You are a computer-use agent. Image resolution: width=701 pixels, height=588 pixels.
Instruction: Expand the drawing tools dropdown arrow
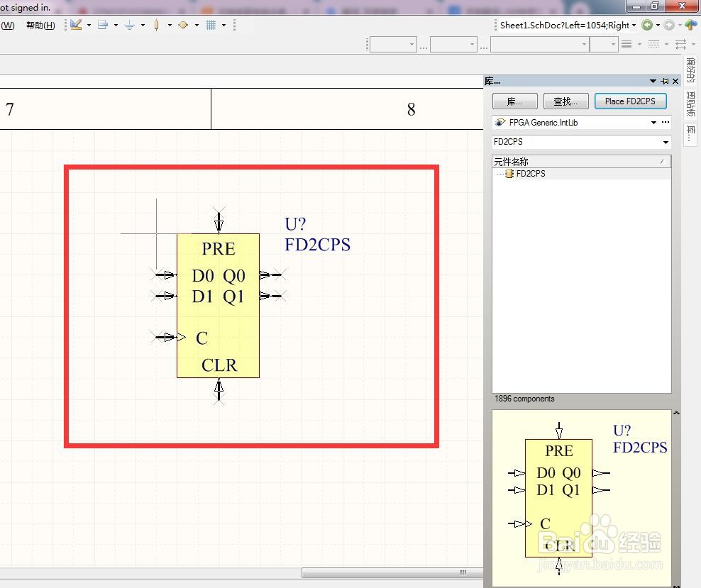pyautogui.click(x=89, y=25)
